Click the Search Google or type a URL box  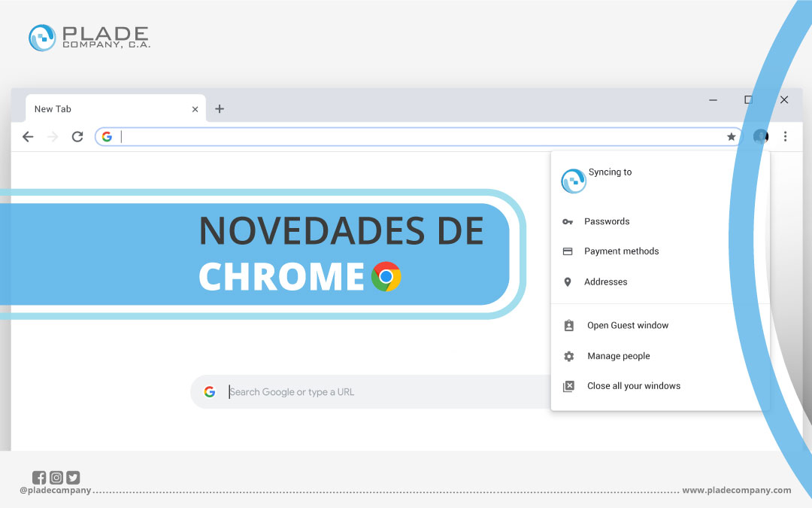pyautogui.click(x=370, y=392)
